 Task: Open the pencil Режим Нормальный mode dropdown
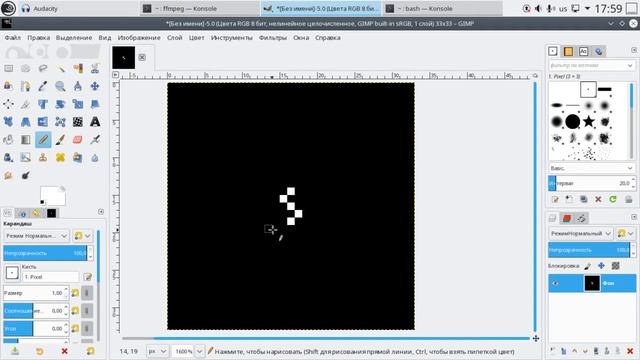(x=36, y=236)
